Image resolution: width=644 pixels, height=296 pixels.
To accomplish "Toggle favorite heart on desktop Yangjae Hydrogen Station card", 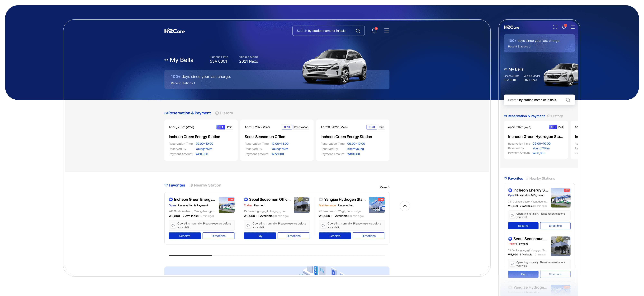I will pos(321,199).
